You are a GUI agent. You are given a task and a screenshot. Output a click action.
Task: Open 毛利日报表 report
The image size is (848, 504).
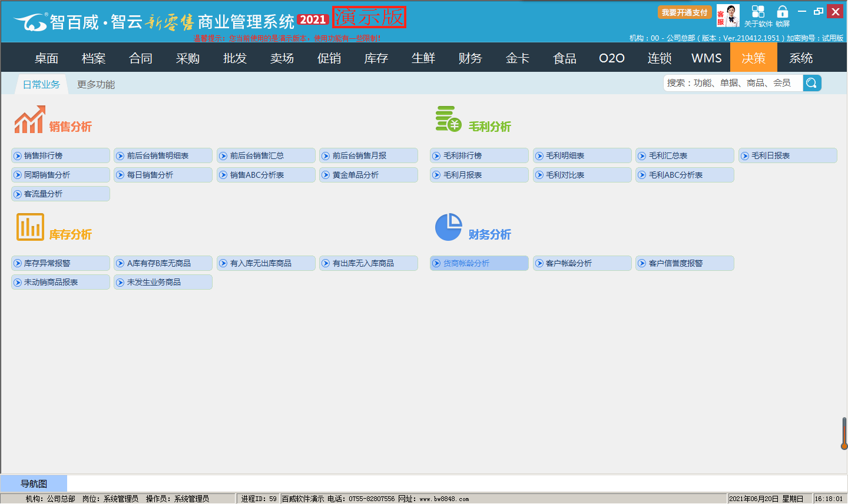[x=787, y=155]
